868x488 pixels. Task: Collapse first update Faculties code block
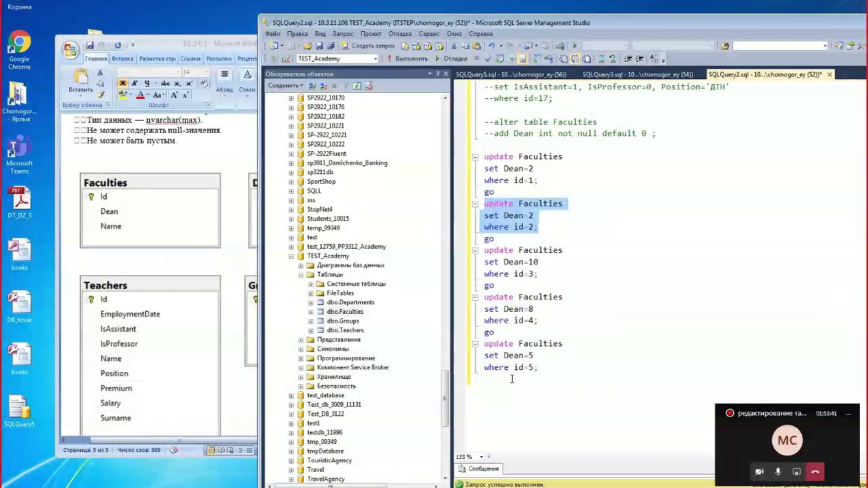pos(475,157)
